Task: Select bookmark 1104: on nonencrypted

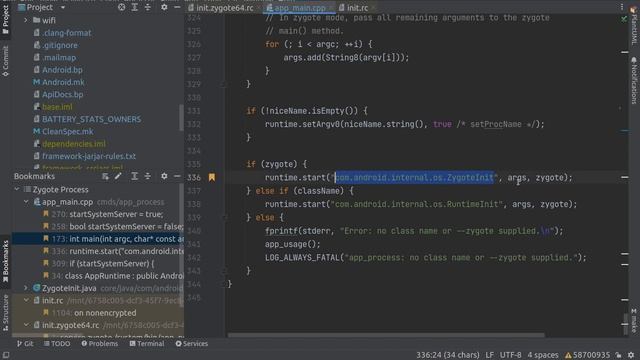Action: (94, 313)
